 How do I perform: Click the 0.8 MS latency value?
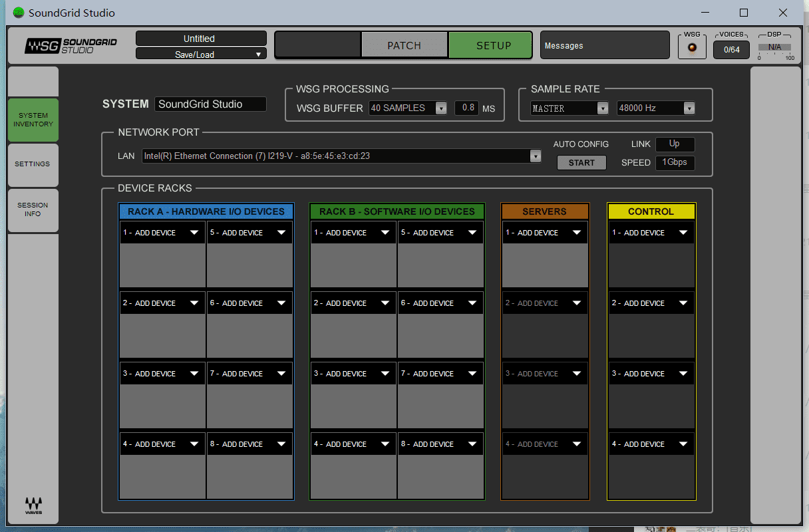(466, 108)
